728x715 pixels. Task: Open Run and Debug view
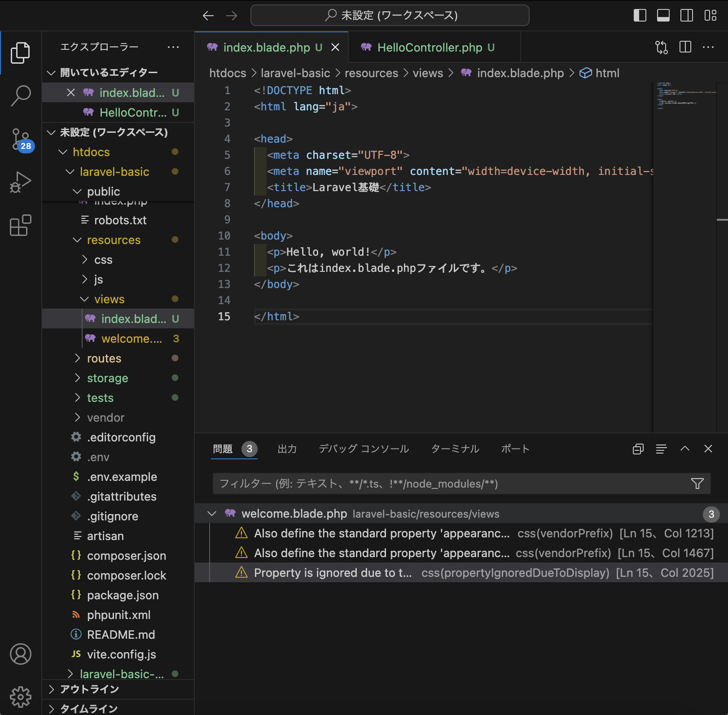[x=21, y=182]
